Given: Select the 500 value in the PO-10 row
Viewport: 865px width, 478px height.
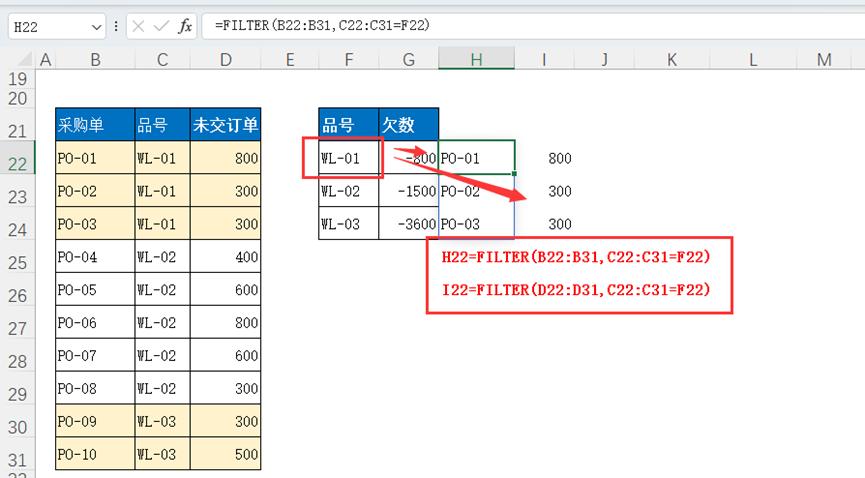Looking at the screenshot, I should pyautogui.click(x=226, y=454).
